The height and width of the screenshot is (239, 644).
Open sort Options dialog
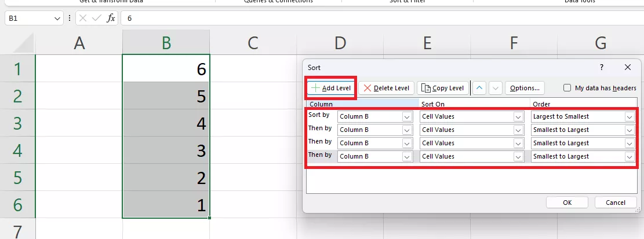(x=525, y=88)
